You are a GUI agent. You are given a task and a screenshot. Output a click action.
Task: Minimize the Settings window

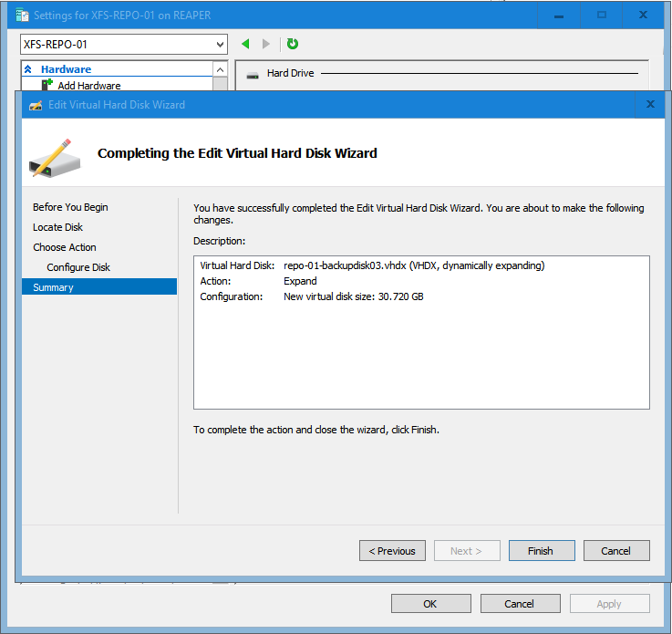point(558,15)
